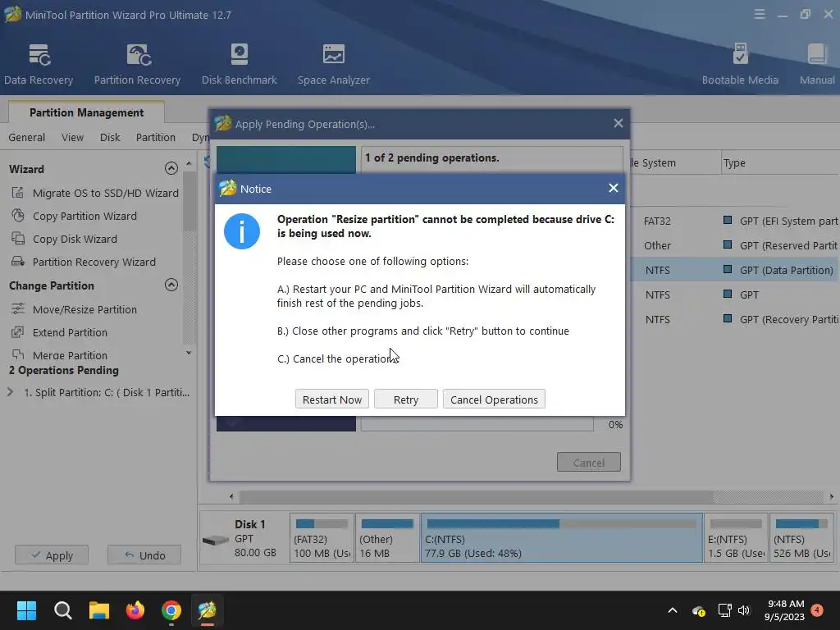Close the Notice dialog
The image size is (840, 630).
pyautogui.click(x=614, y=188)
